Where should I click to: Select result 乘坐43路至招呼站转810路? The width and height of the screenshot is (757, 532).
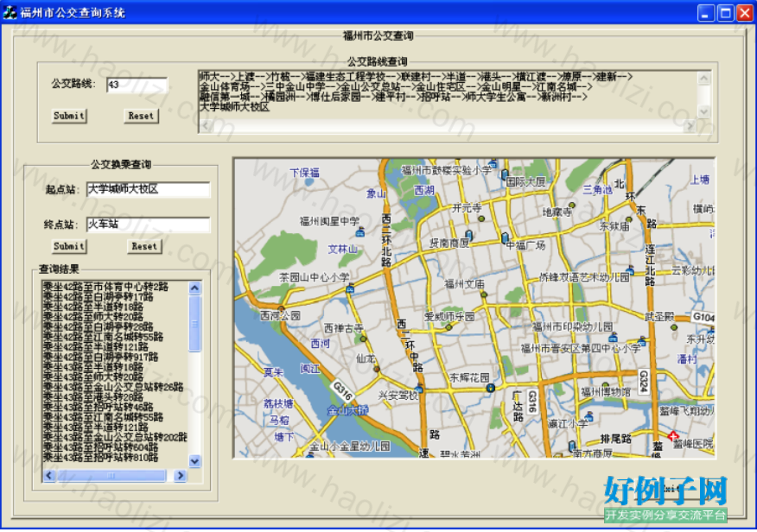(x=101, y=457)
